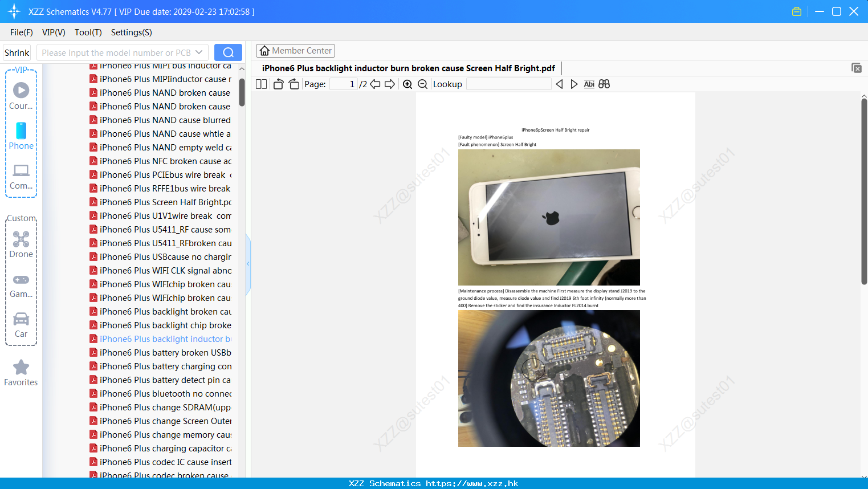Click the file list vertical scrollbar
Screen dimensions: 868x489
pyautogui.click(x=242, y=91)
